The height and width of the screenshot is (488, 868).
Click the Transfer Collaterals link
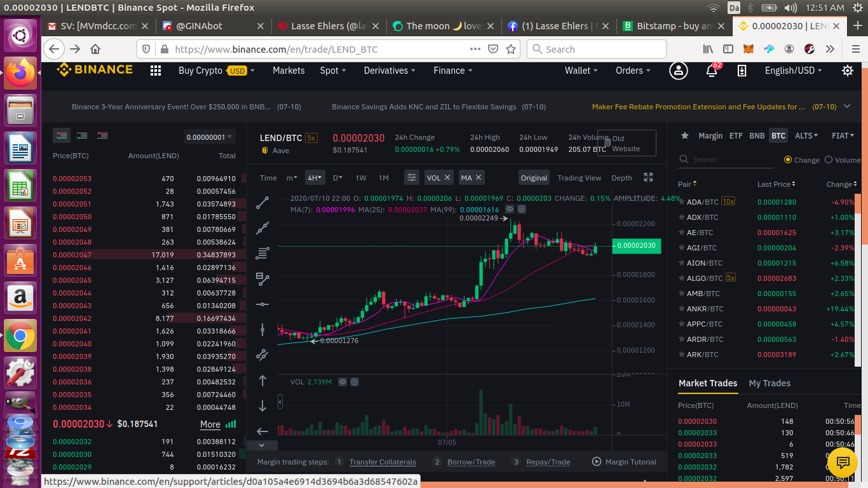383,462
